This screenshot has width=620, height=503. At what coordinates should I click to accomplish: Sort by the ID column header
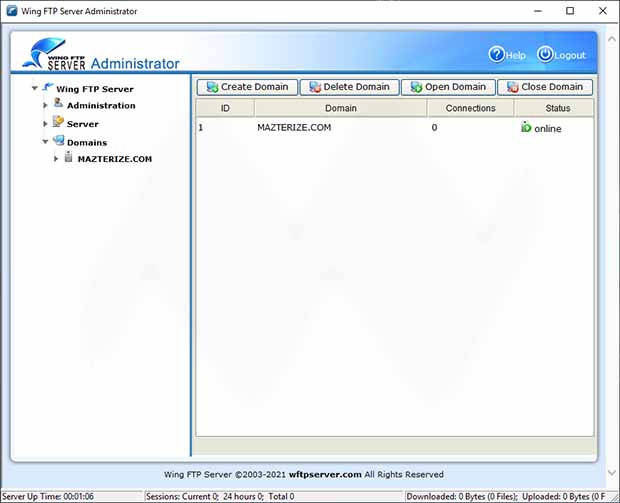(225, 108)
